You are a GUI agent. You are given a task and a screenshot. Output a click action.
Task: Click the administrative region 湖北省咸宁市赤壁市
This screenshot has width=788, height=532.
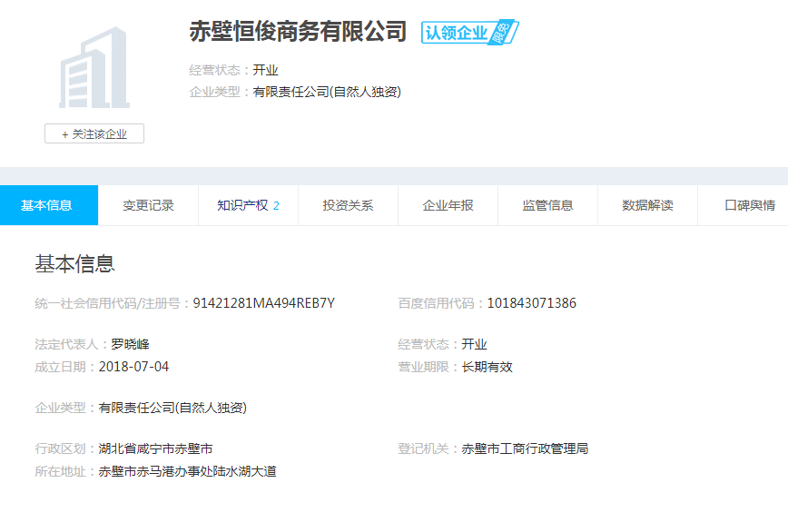click(x=155, y=448)
